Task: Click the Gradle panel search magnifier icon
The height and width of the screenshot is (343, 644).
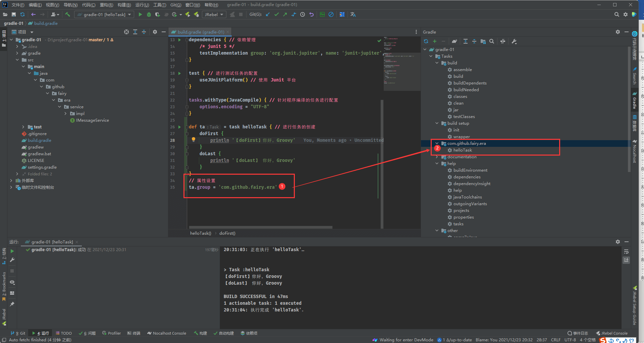Action: 492,41
